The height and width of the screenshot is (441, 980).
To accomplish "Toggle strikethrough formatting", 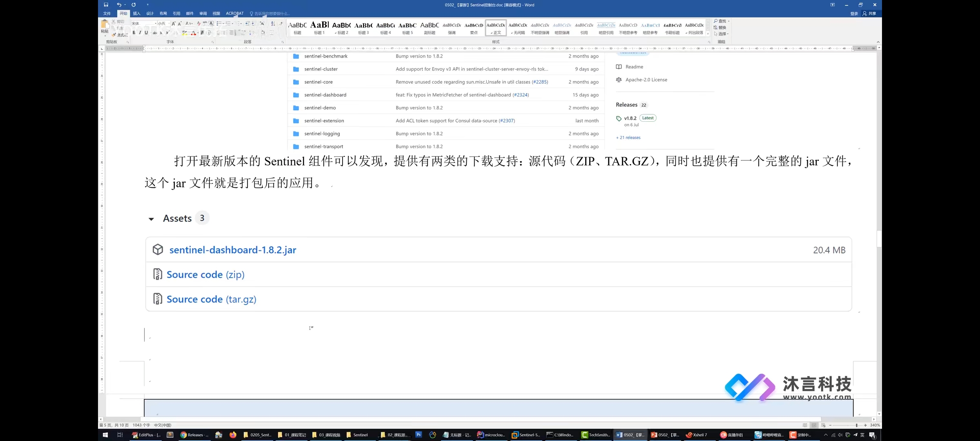I will (x=155, y=33).
